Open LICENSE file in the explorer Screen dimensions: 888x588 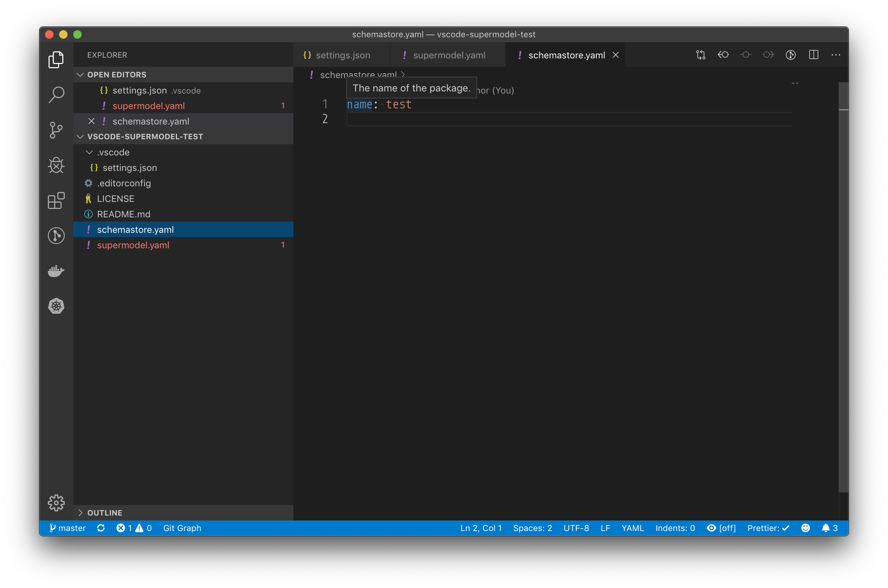coord(183,199)
